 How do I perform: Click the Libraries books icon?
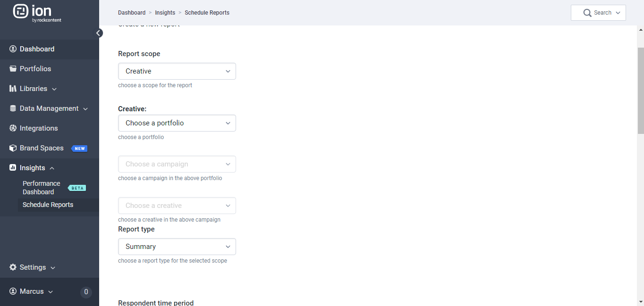click(x=13, y=89)
